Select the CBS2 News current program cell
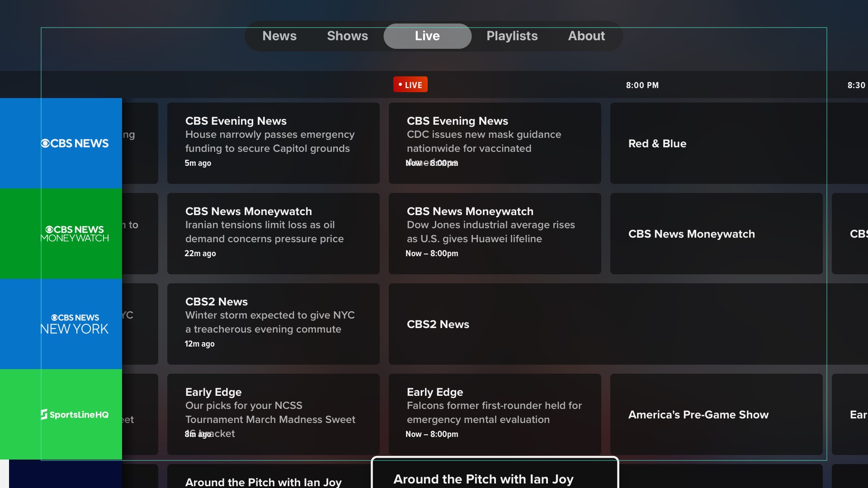The width and height of the screenshot is (868, 488). click(495, 324)
